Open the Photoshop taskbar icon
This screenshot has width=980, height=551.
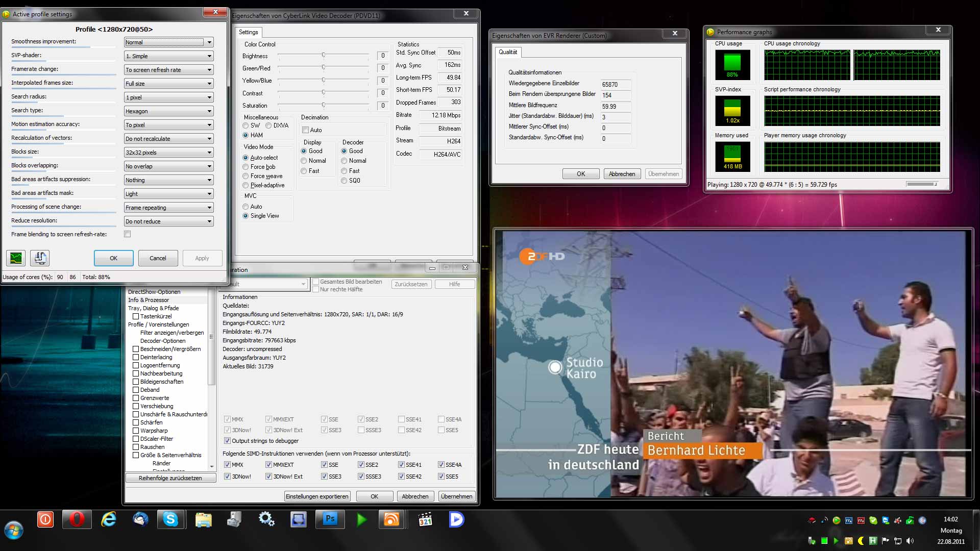[330, 519]
